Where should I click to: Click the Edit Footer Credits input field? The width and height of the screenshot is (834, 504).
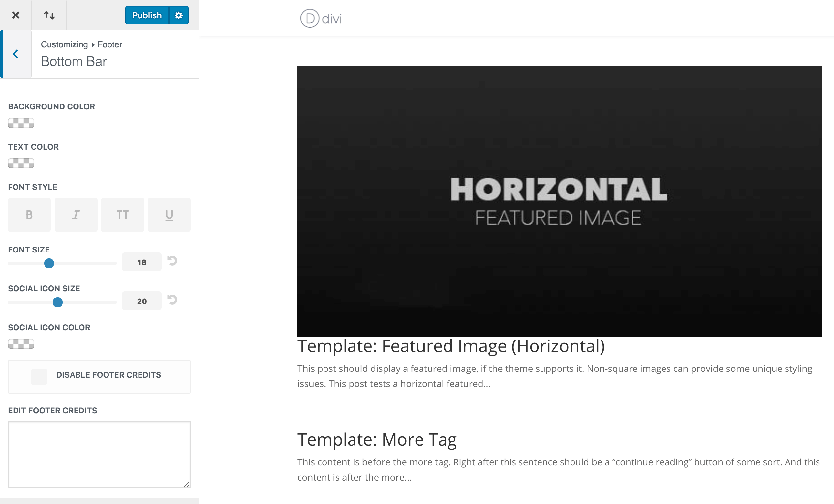tap(100, 454)
